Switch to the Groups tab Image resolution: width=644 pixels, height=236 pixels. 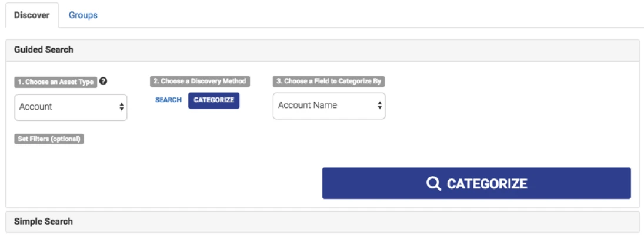(83, 15)
